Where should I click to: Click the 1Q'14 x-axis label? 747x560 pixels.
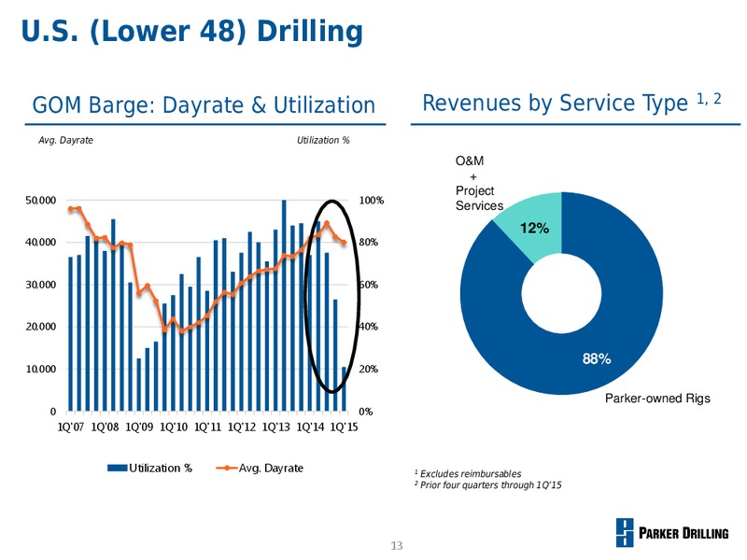[x=311, y=427]
